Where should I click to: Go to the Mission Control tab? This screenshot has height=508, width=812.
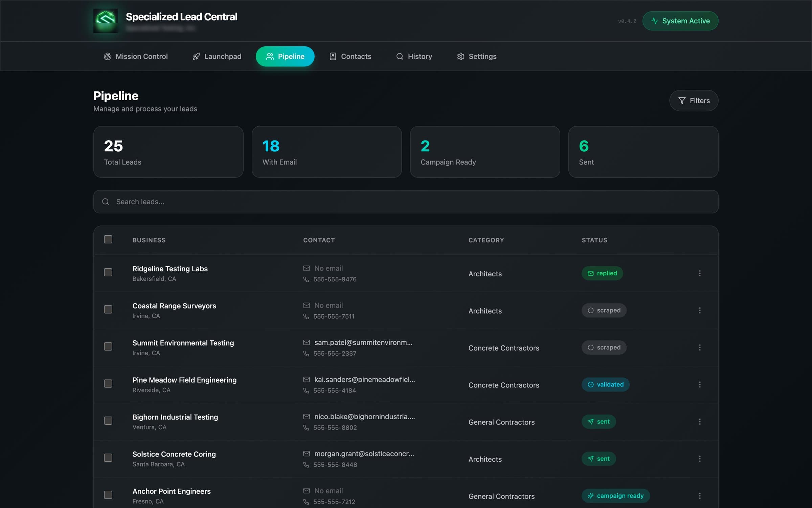coord(136,56)
